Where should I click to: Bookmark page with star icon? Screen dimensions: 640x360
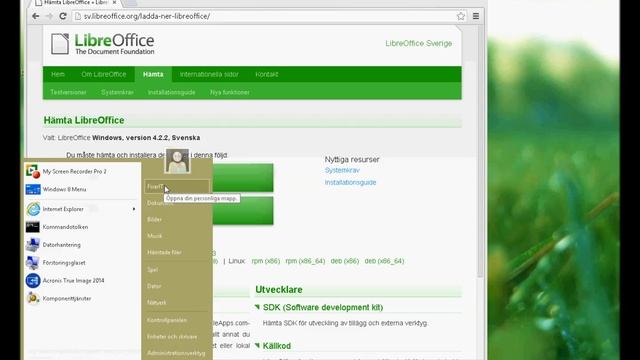click(461, 16)
